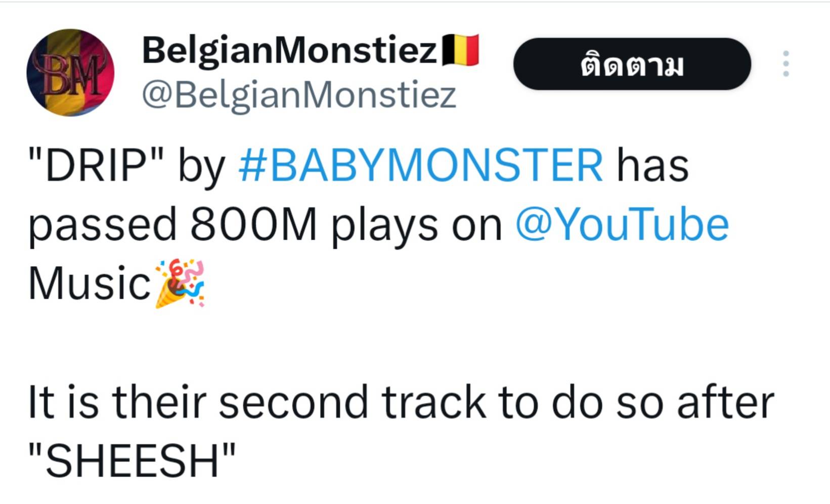Click the word Music in tweet
Screen dimensions: 830x504
click(90, 283)
